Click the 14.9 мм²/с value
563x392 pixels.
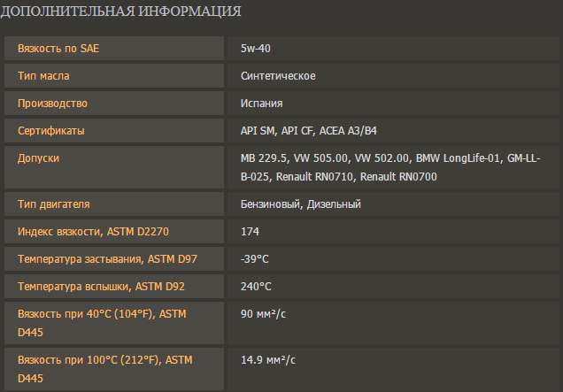click(x=268, y=359)
